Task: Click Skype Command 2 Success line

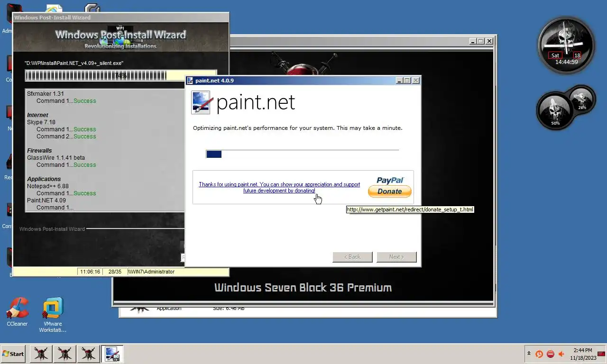Action: 66,136
